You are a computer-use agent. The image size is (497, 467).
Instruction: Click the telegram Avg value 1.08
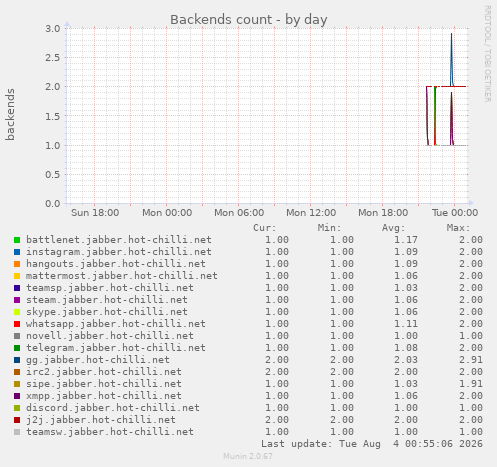pyautogui.click(x=406, y=348)
